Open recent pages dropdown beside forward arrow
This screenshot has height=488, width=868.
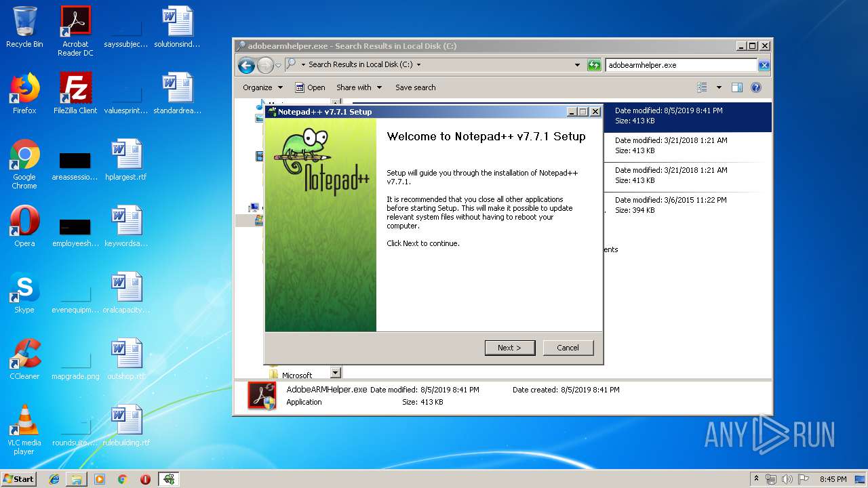278,65
